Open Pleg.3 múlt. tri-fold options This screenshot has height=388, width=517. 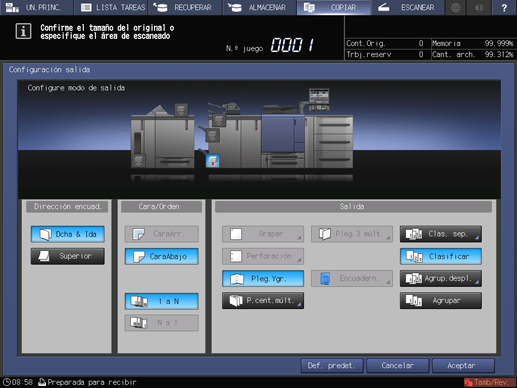pos(352,234)
